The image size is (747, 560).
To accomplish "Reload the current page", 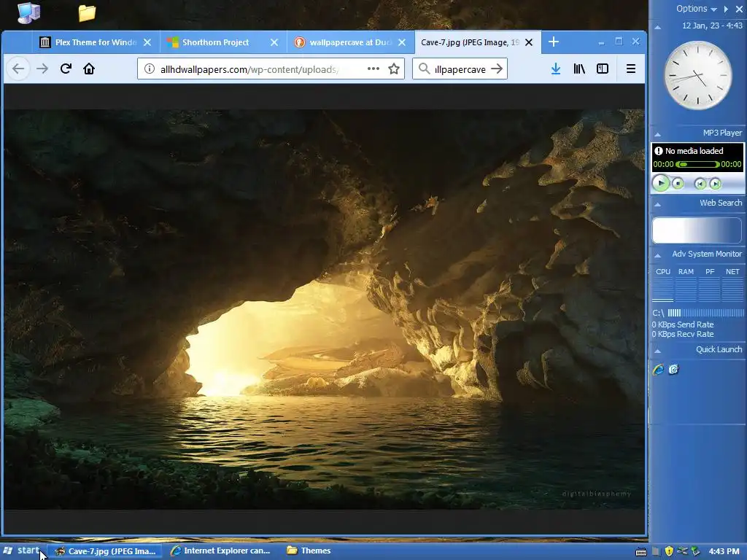I will pyautogui.click(x=66, y=69).
